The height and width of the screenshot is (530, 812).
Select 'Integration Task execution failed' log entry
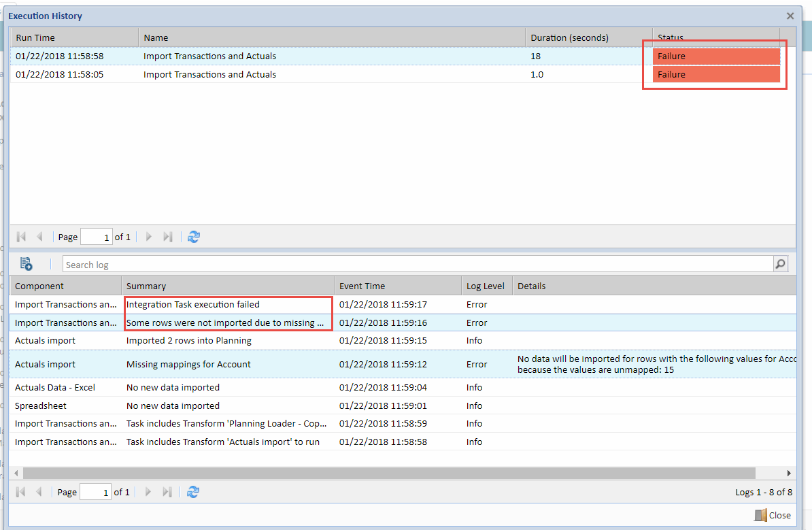(403, 304)
